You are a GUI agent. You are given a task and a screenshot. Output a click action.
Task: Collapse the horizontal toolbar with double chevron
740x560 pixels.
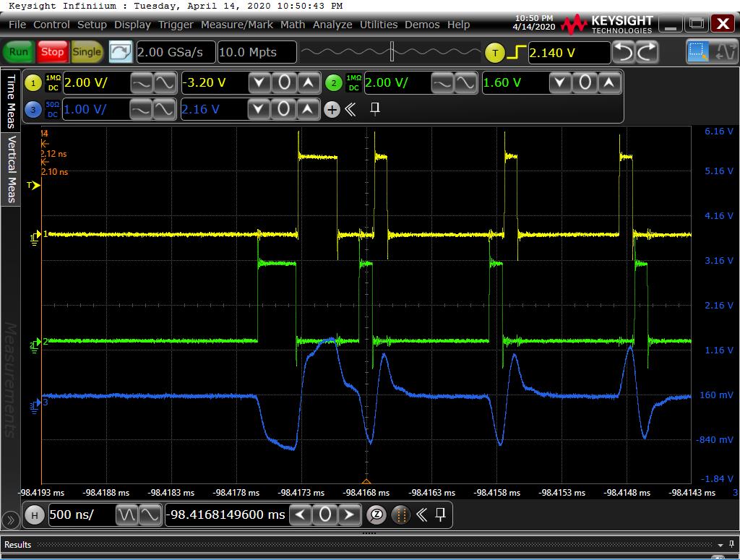click(421, 515)
